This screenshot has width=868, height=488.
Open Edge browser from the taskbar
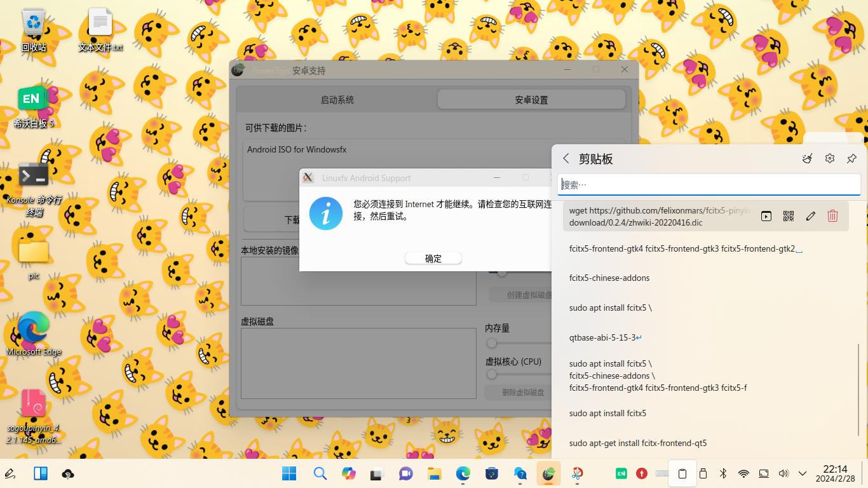463,473
